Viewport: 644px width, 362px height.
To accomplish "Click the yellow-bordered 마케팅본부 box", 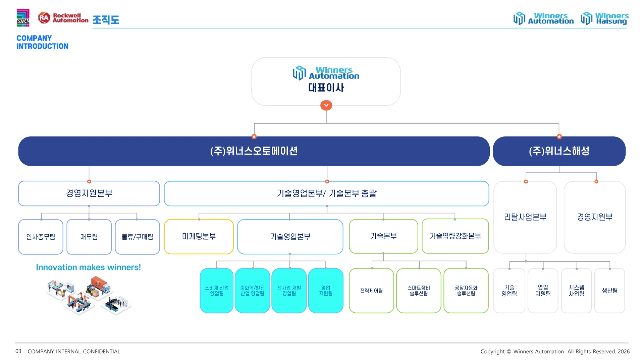I will 199,237.
